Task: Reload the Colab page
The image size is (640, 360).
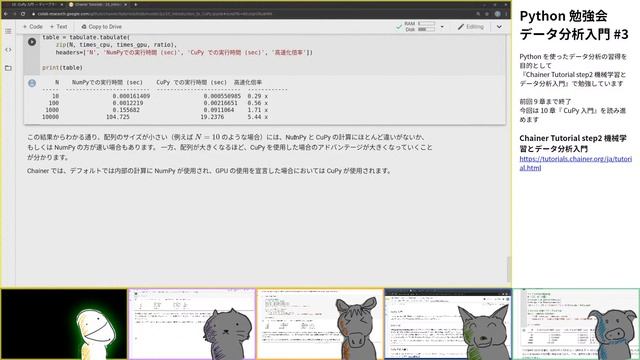Action: 23,13
